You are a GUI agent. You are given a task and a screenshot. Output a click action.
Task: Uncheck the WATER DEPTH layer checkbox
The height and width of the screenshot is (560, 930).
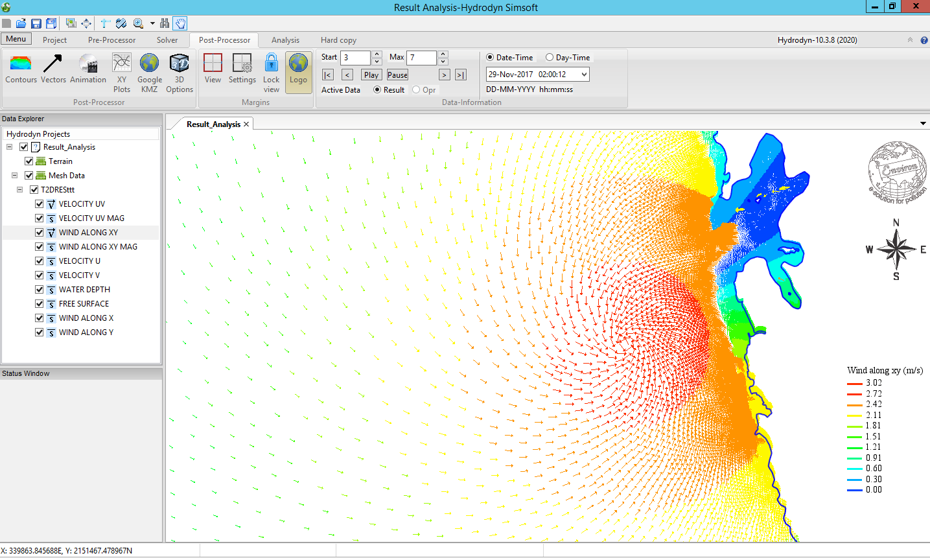(x=40, y=290)
